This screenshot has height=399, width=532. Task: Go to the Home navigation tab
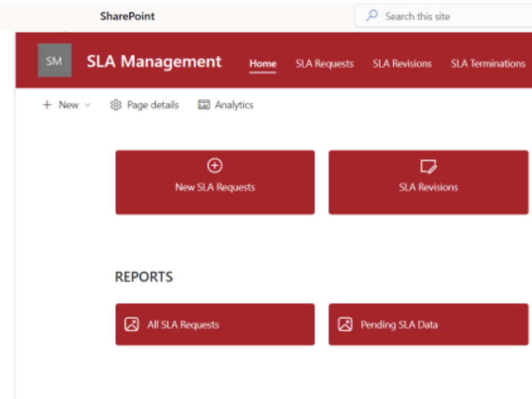point(263,63)
